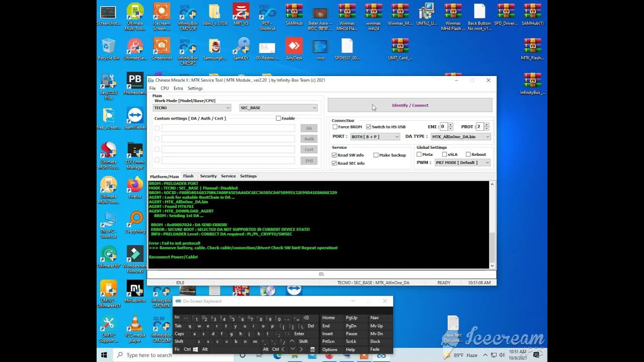This screenshot has width=644, height=362.
Task: Click the Windows Start button
Action: [104, 355]
